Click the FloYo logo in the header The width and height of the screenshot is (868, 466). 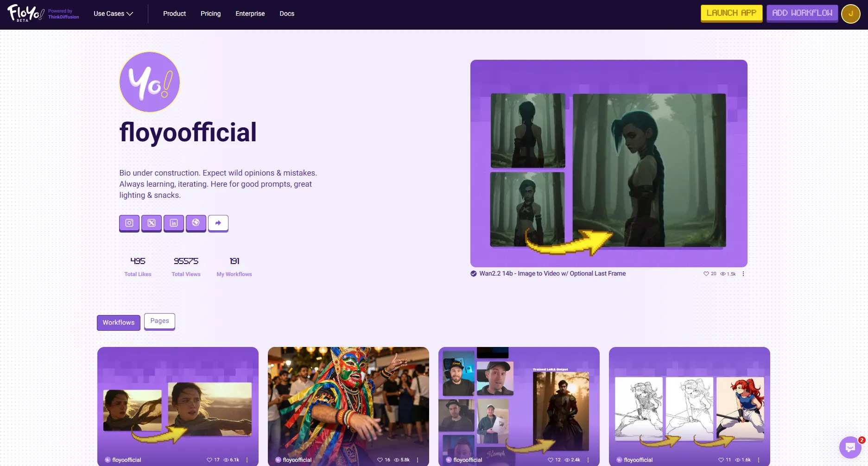(26, 13)
